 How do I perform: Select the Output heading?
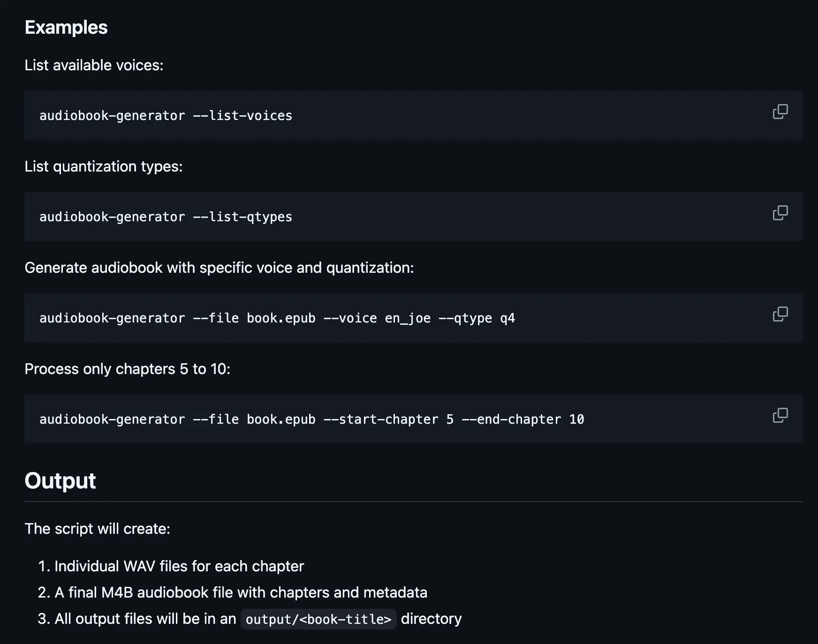point(60,480)
